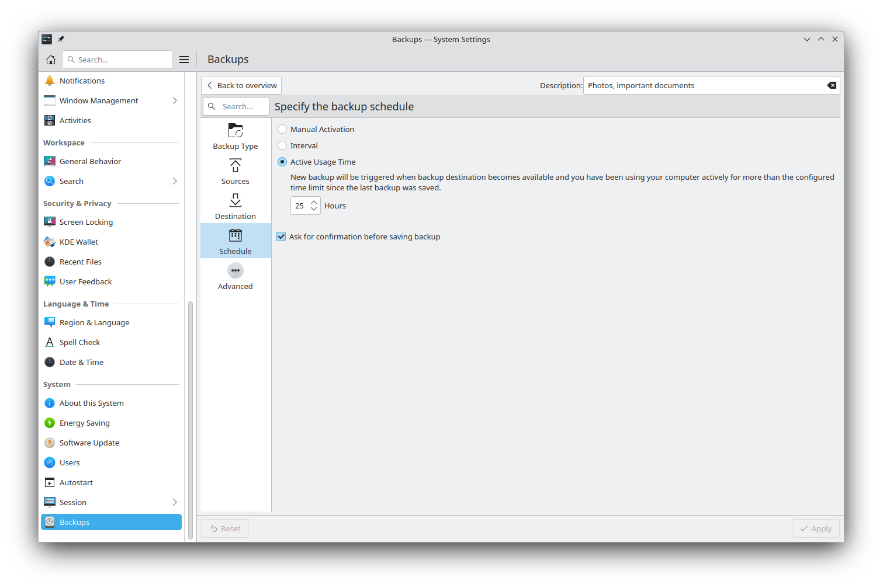The image size is (883, 588).
Task: Increase the Hours spinbox value
Action: point(314,202)
